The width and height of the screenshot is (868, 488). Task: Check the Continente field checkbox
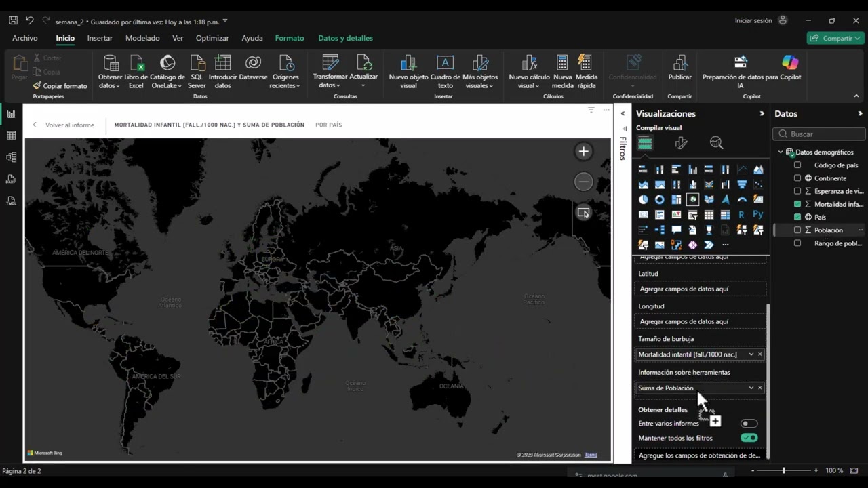point(797,178)
